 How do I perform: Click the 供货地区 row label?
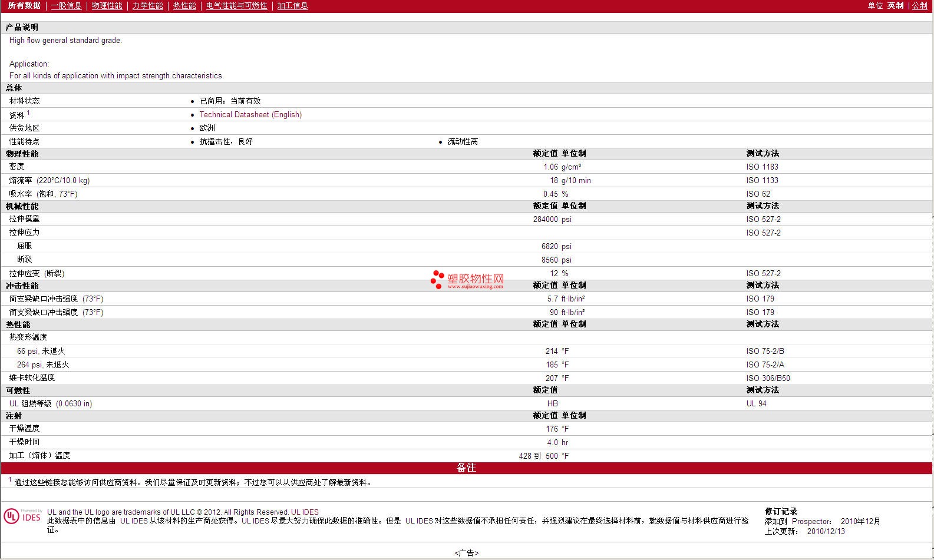pyautogui.click(x=25, y=128)
